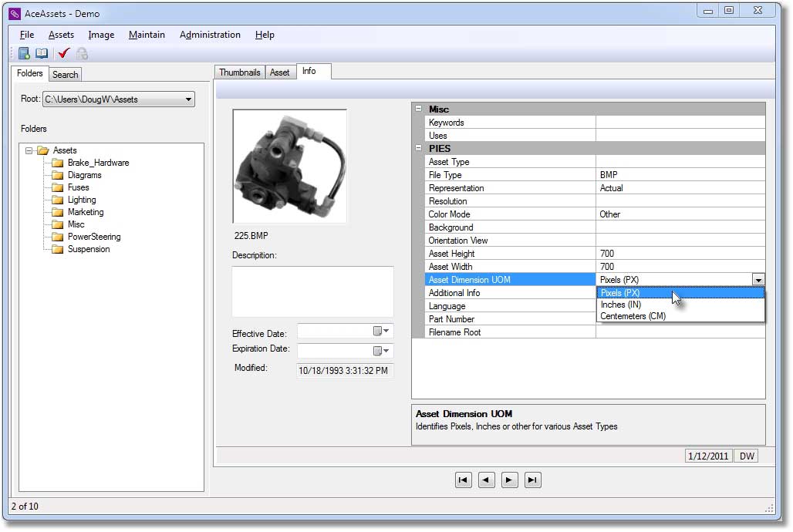
Task: Choose Inches (IN) from the dropdown list
Action: click(621, 305)
